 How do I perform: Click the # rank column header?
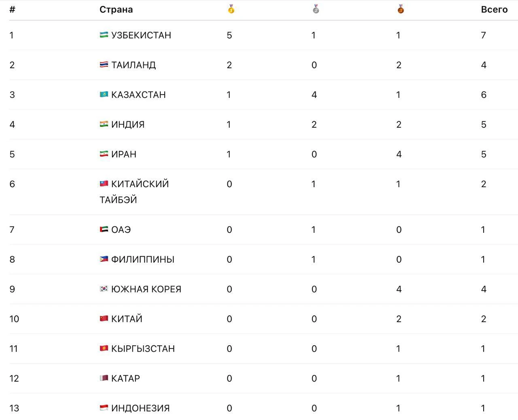tap(13, 9)
